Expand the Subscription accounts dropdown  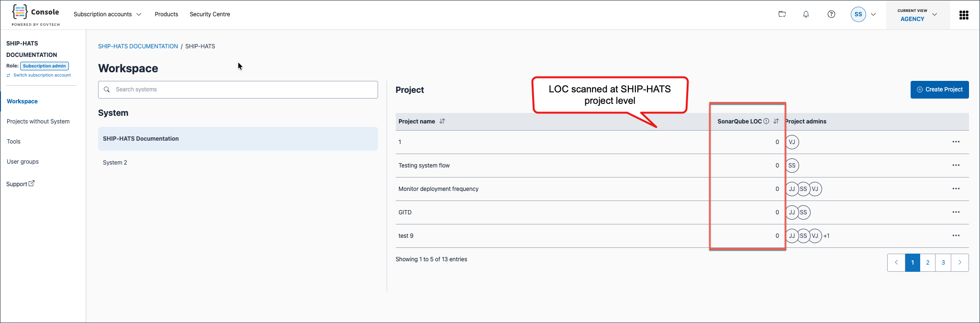[x=107, y=14]
